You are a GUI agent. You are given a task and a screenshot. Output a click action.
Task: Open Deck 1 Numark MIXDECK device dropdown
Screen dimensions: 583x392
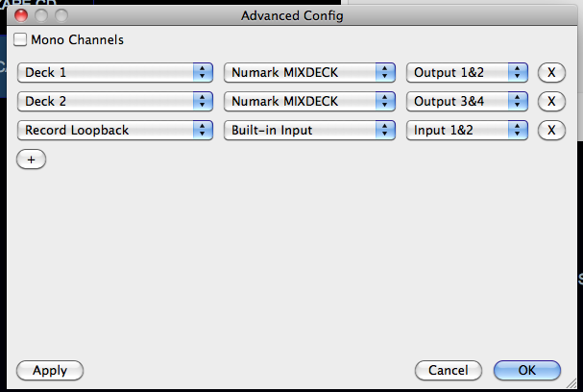[309, 72]
